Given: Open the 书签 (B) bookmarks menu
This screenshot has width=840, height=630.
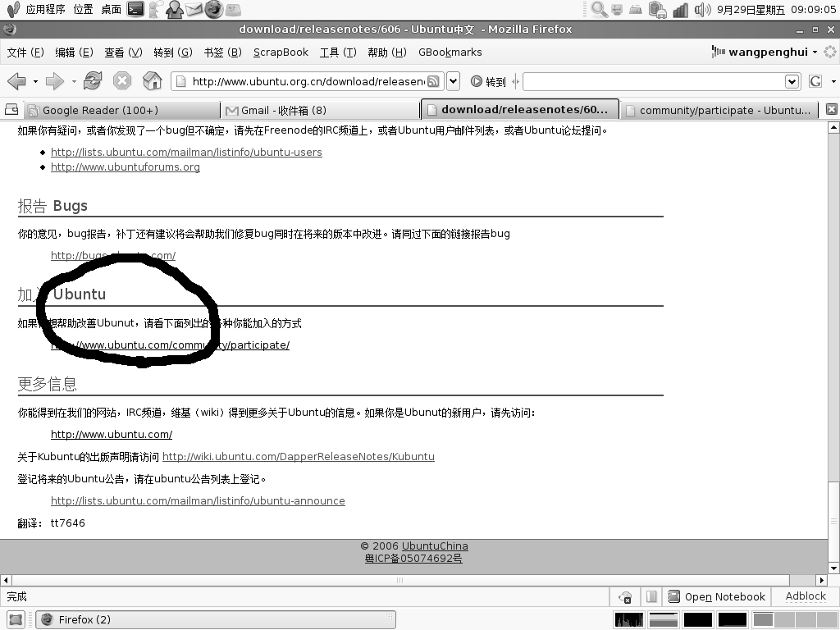Looking at the screenshot, I should click(x=223, y=52).
